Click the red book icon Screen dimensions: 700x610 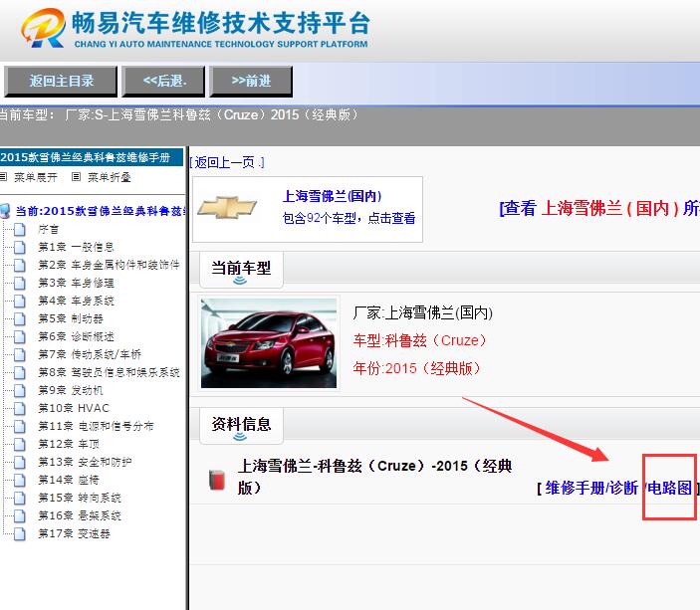tap(217, 481)
